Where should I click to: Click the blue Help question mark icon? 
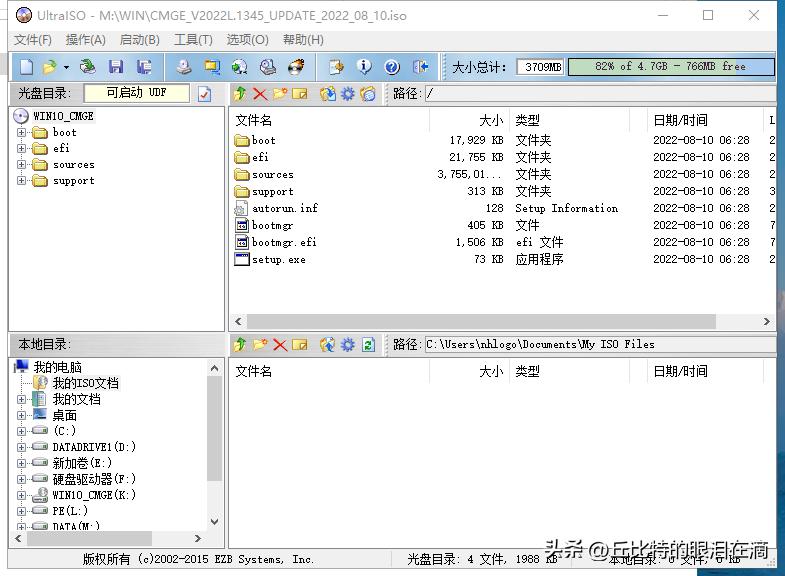pyautogui.click(x=392, y=67)
